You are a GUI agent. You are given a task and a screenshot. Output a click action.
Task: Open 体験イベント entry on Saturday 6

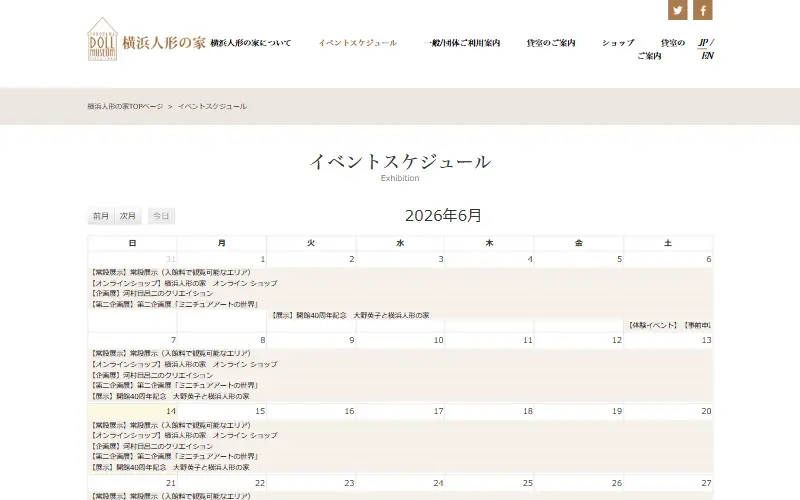[x=668, y=325]
